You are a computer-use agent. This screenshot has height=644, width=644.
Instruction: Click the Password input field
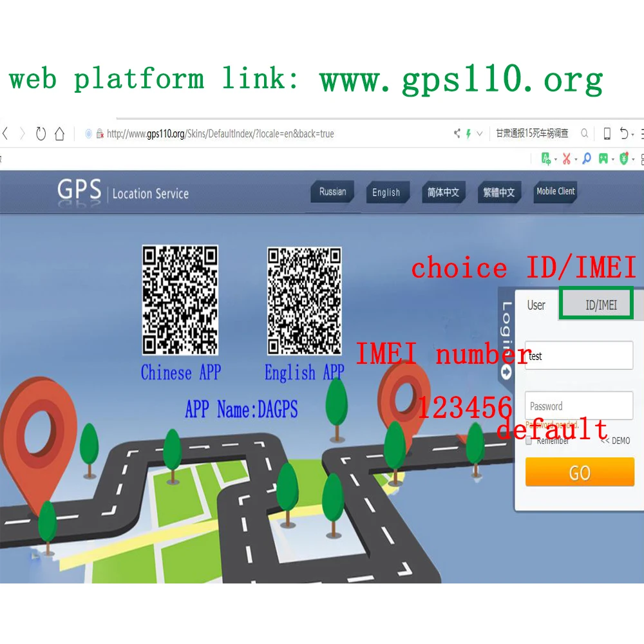579,406
